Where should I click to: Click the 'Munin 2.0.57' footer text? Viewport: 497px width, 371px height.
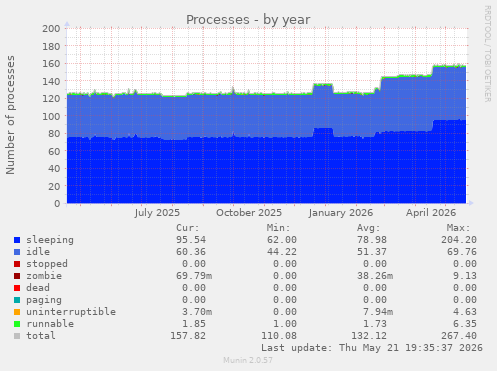coord(248,360)
